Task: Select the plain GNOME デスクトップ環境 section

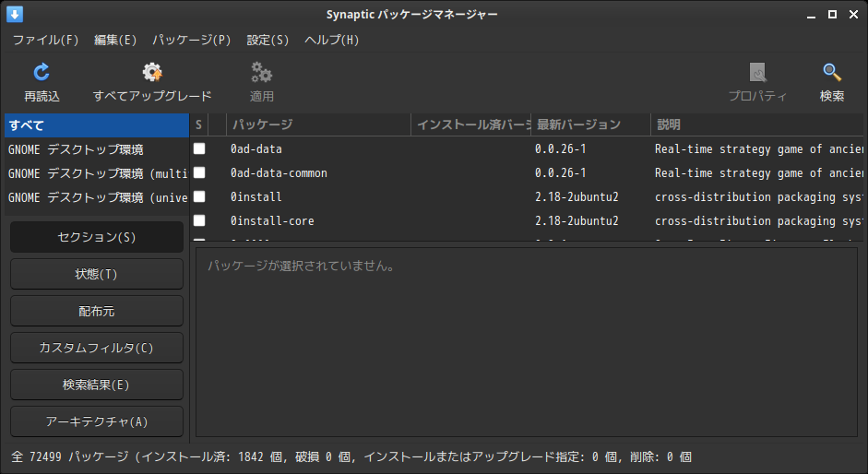Action: pos(97,149)
